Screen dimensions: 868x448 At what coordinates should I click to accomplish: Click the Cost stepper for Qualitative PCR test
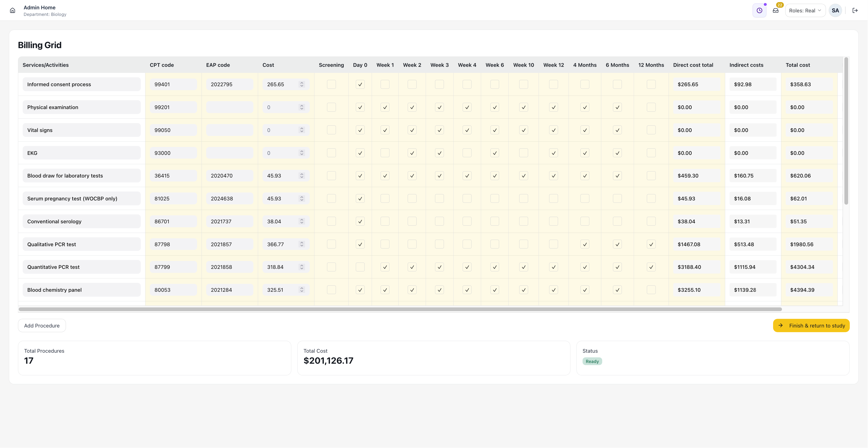tap(302, 244)
